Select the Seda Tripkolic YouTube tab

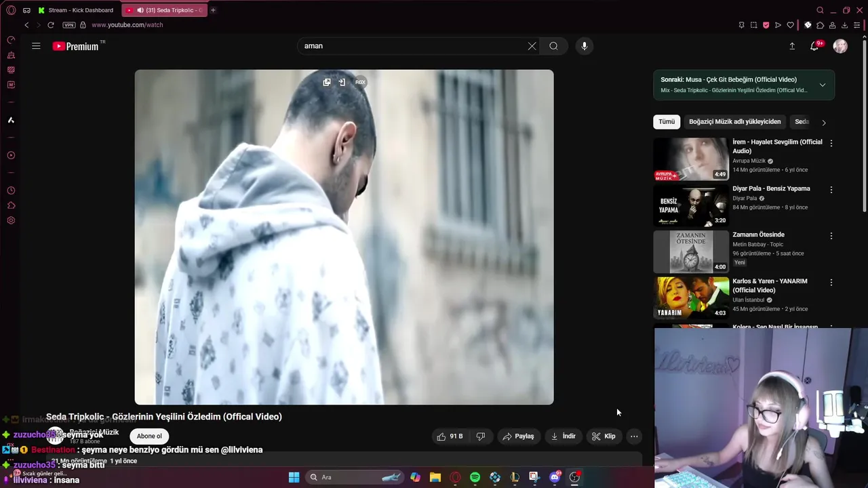[165, 10]
